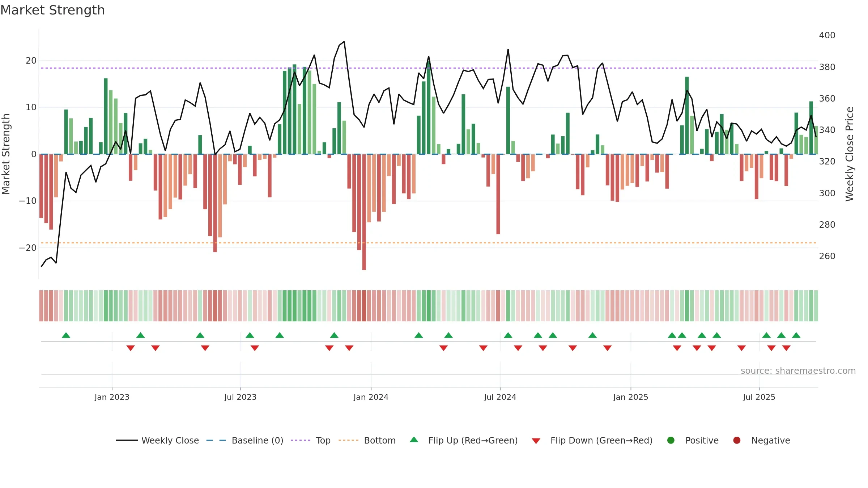Toggle Top legend entry

[x=311, y=440]
